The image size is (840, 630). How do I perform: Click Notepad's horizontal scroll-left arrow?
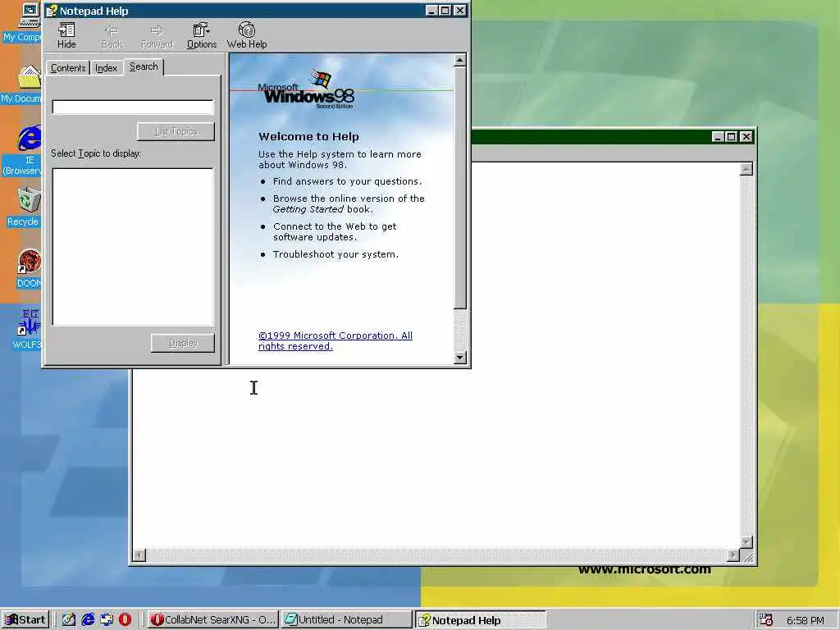[x=139, y=555]
